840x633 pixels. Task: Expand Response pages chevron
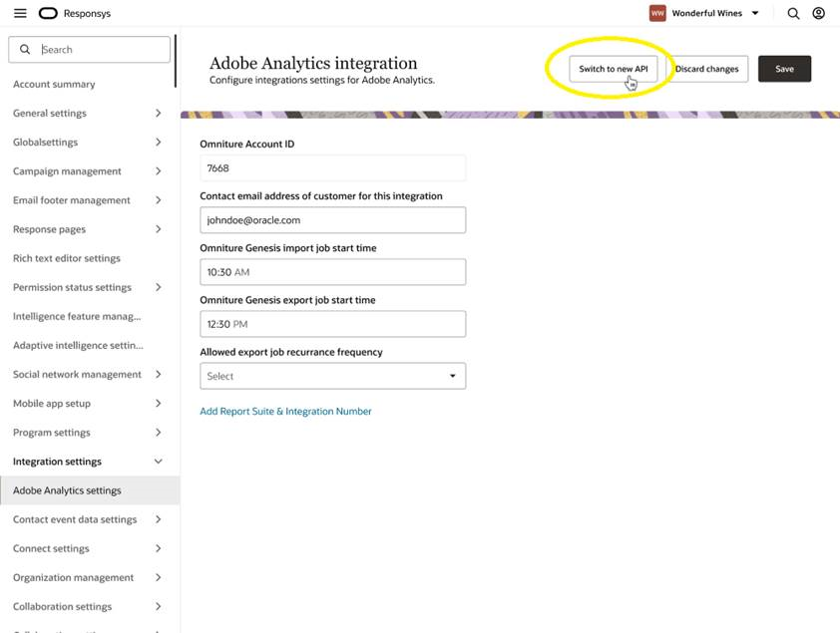click(x=158, y=229)
